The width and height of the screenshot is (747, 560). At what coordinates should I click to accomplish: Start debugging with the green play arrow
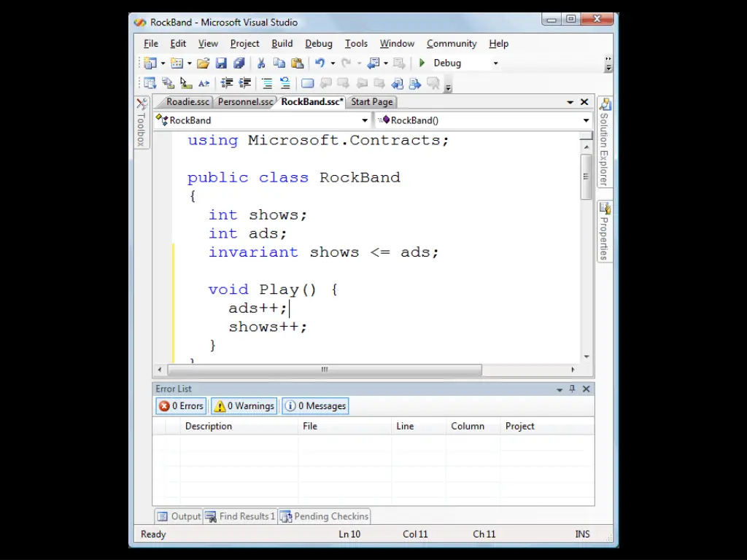point(422,63)
